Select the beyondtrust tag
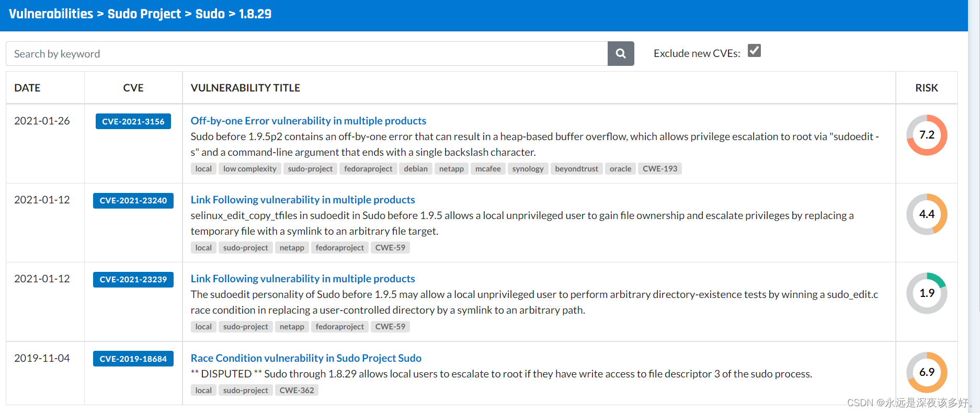This screenshot has width=980, height=413. coord(576,168)
